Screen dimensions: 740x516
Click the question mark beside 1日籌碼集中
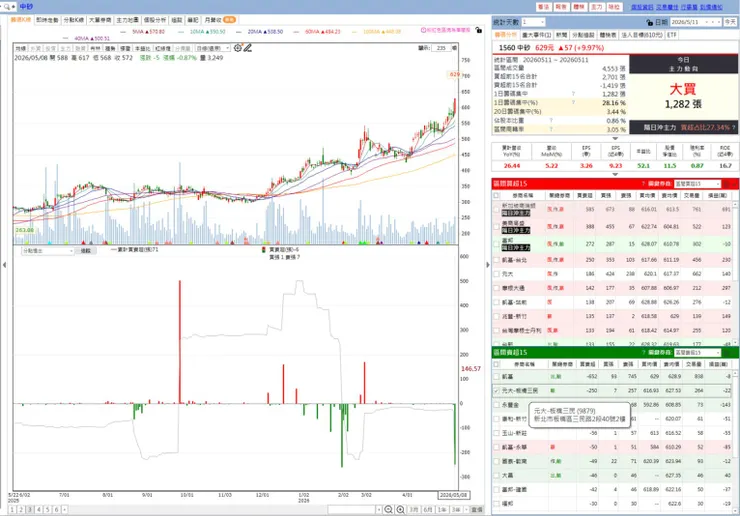click(x=573, y=94)
